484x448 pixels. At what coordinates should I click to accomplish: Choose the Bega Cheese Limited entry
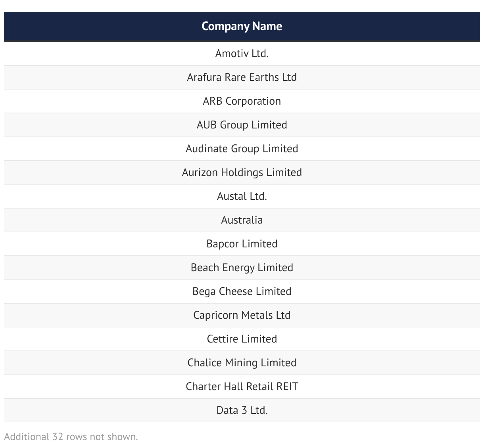[242, 291]
